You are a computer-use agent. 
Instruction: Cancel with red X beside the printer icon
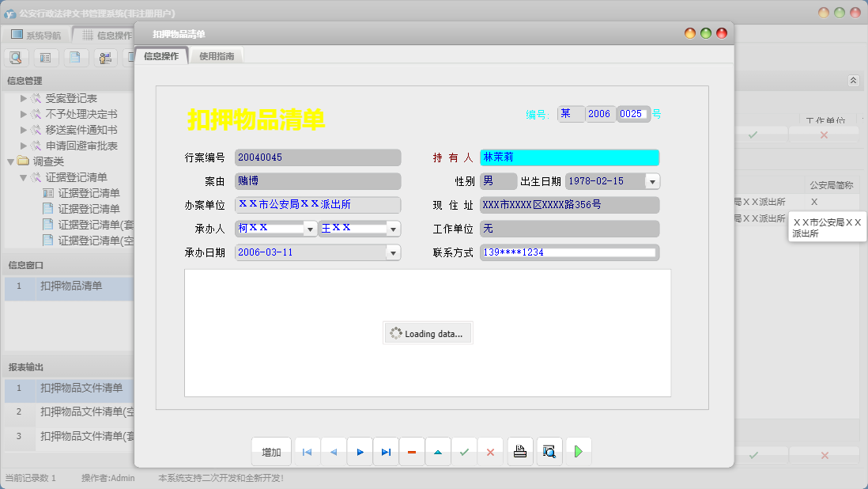(x=490, y=452)
